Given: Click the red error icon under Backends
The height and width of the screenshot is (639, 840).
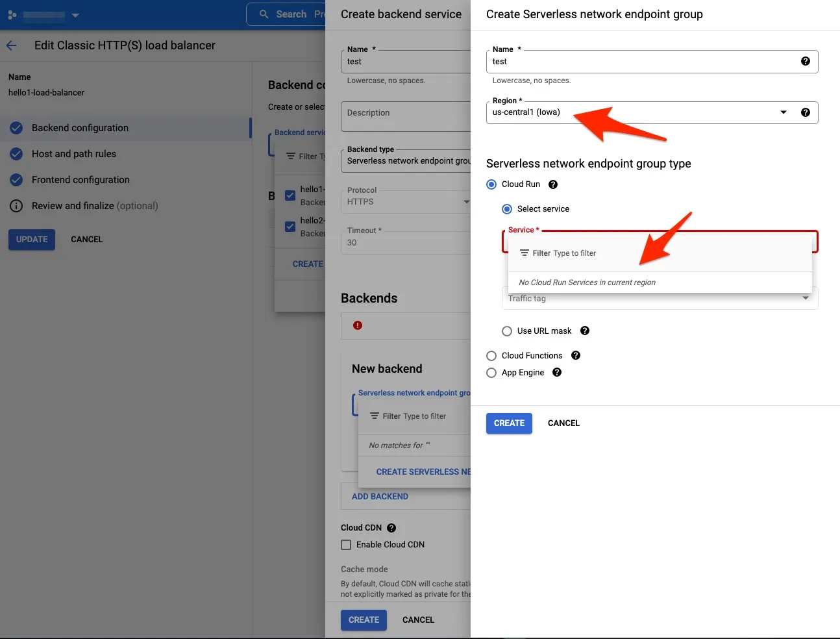Looking at the screenshot, I should [358, 325].
